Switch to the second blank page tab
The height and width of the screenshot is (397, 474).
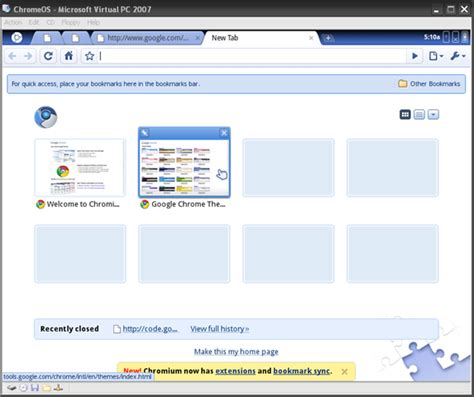point(76,38)
